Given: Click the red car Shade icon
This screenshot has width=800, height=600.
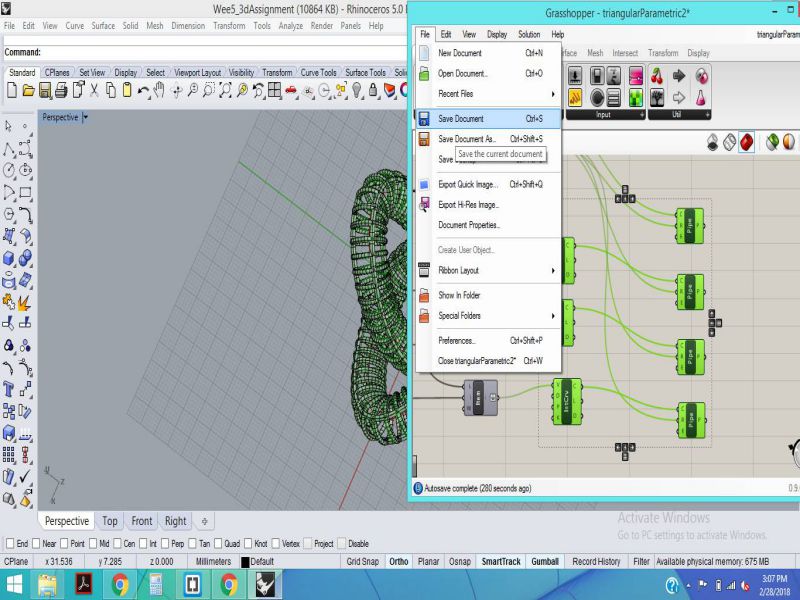Looking at the screenshot, I should point(290,91).
